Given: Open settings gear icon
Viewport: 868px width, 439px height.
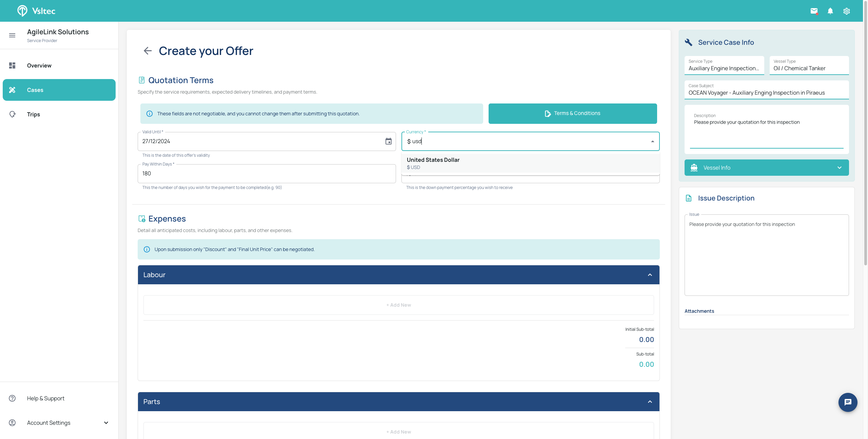Looking at the screenshot, I should tap(847, 11).
